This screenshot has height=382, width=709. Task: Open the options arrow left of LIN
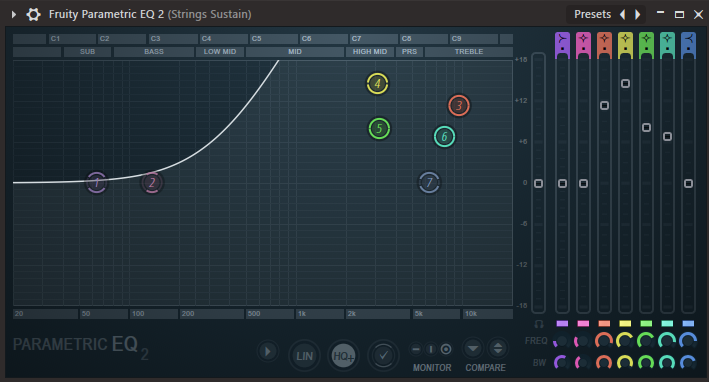268,351
